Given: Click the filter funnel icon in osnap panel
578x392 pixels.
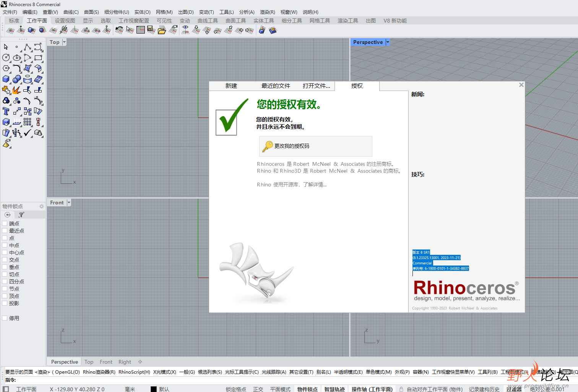Looking at the screenshot, I should tap(21, 215).
